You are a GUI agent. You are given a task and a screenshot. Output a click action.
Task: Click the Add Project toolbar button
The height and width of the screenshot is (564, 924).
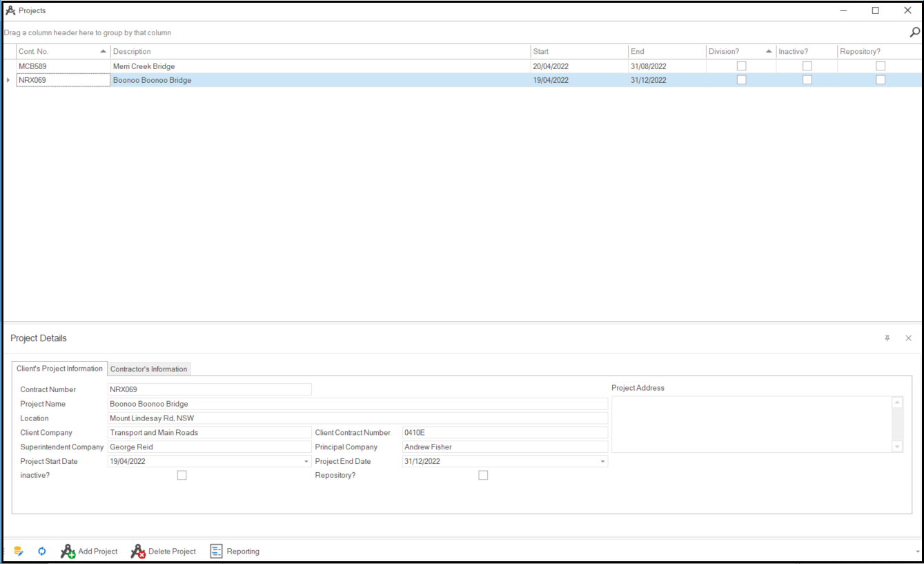point(90,551)
